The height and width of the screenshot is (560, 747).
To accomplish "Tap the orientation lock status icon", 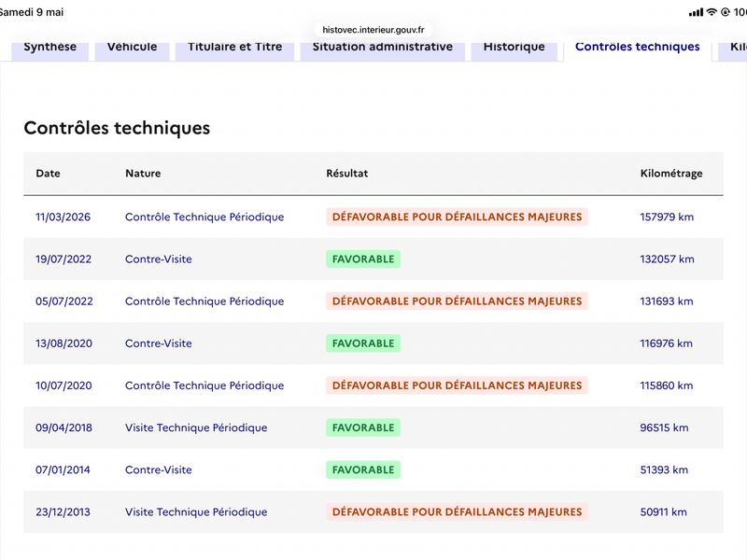I will point(726,12).
